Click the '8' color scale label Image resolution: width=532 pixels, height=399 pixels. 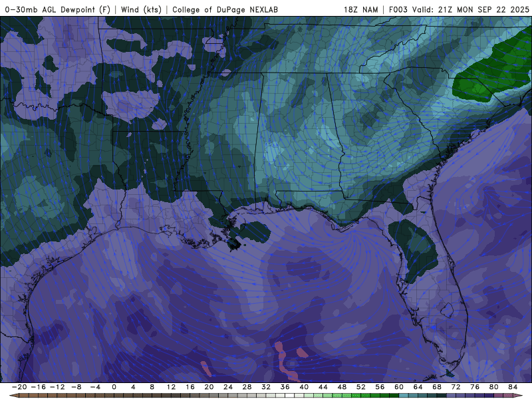(152, 387)
